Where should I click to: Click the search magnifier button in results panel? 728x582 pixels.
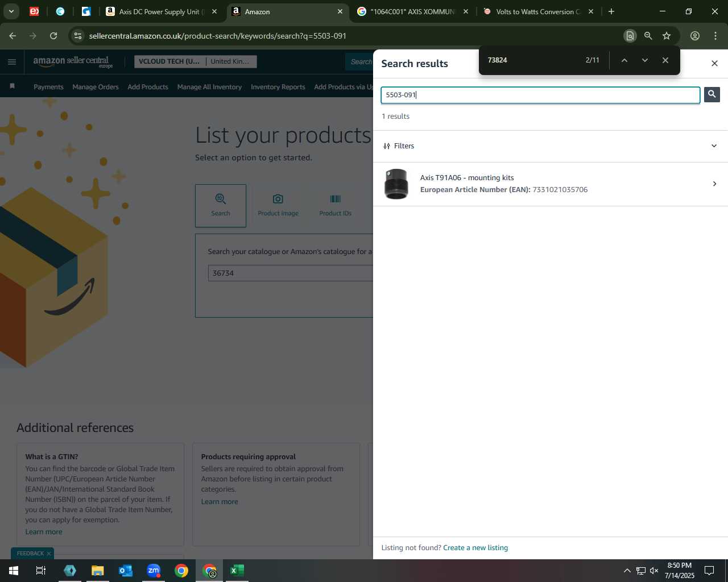712,94
